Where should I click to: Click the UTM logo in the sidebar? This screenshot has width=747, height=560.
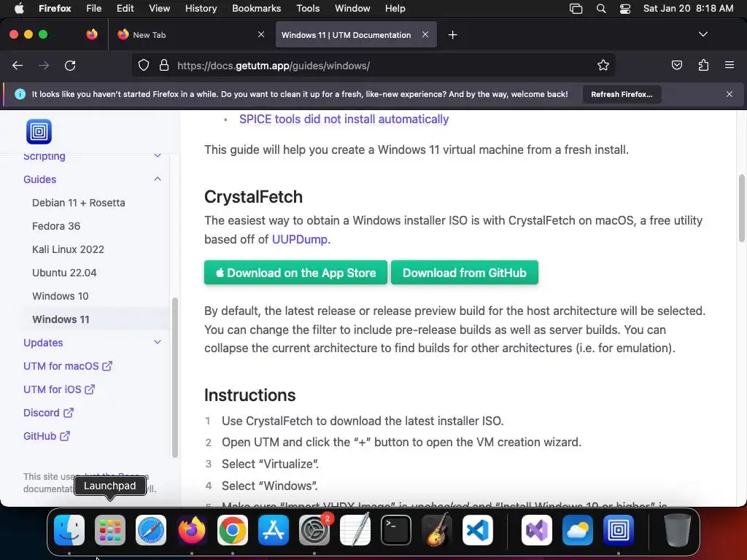(x=39, y=131)
